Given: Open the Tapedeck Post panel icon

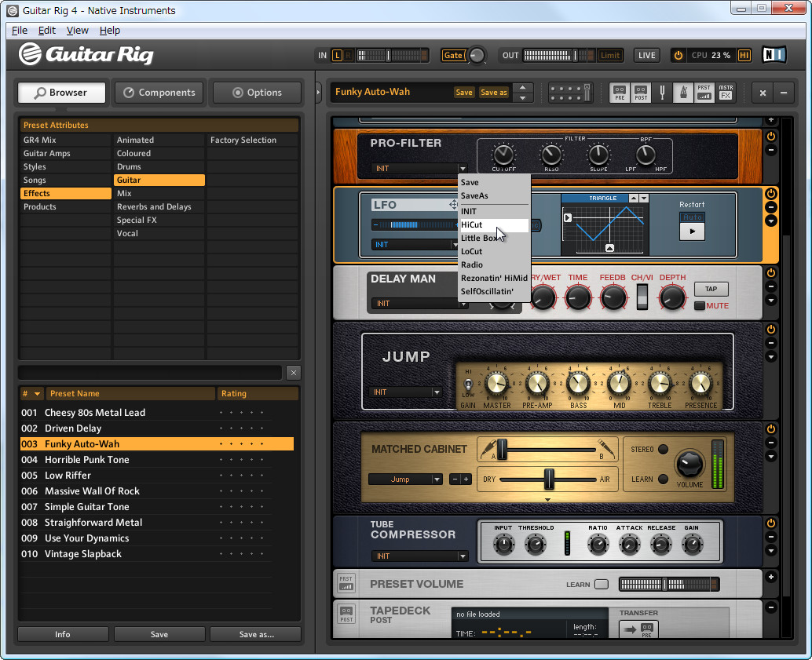Looking at the screenshot, I should pos(640,92).
